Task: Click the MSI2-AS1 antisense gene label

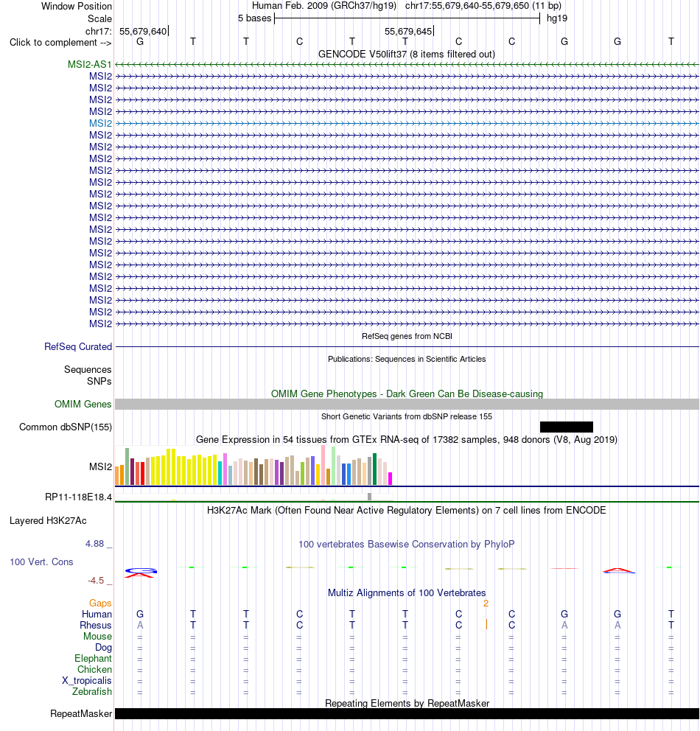Action: click(89, 64)
